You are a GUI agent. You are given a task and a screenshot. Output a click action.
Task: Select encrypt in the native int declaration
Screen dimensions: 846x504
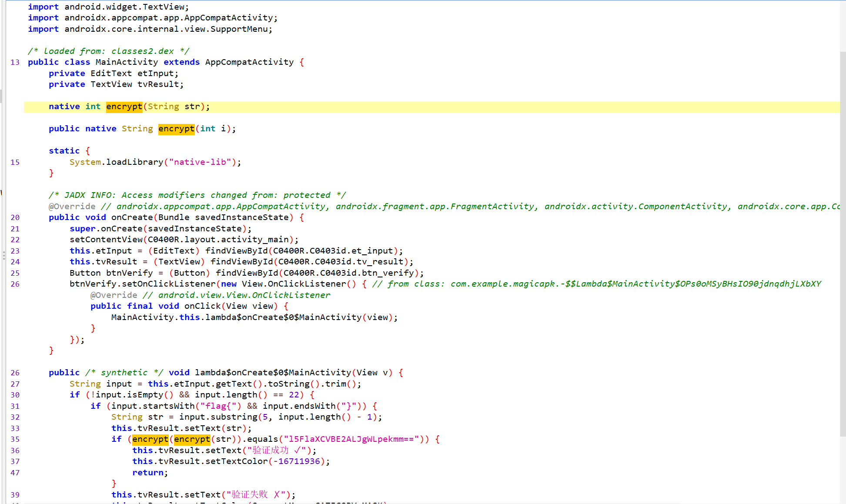[x=124, y=107]
